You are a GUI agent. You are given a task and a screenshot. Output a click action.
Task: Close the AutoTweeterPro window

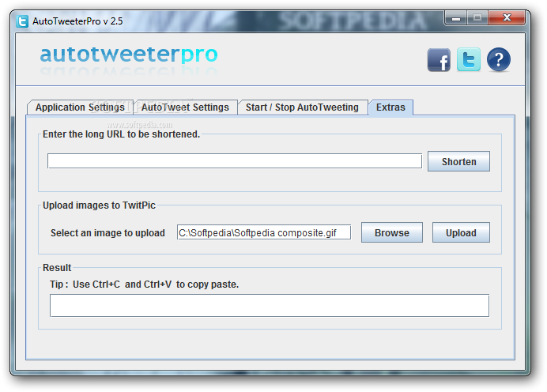click(x=507, y=18)
